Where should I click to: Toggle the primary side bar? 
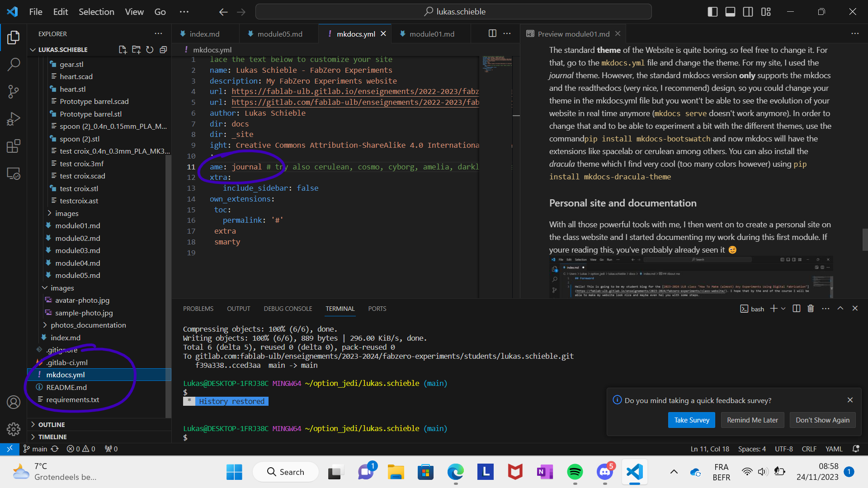click(x=712, y=12)
